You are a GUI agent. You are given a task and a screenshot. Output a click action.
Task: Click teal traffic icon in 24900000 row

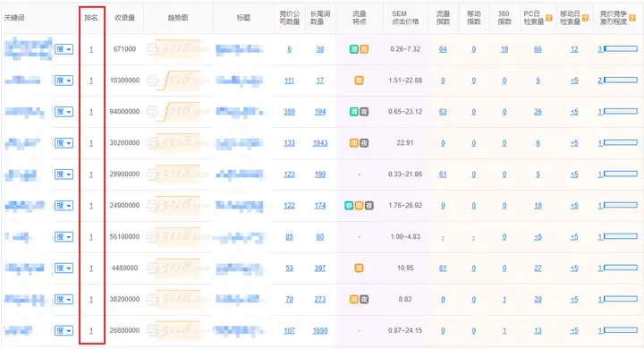pyautogui.click(x=349, y=206)
